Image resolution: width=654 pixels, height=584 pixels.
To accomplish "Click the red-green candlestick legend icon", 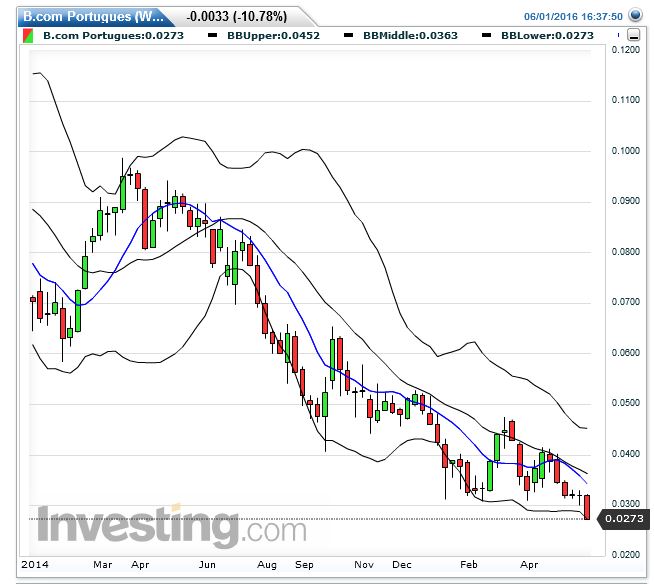I will (28, 35).
